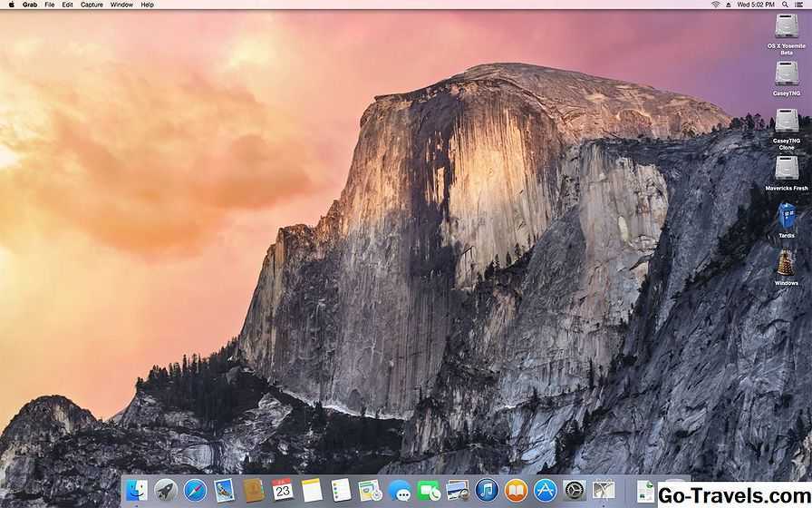This screenshot has height=508, width=812.
Task: Open the Apple menu
Action: point(12,5)
